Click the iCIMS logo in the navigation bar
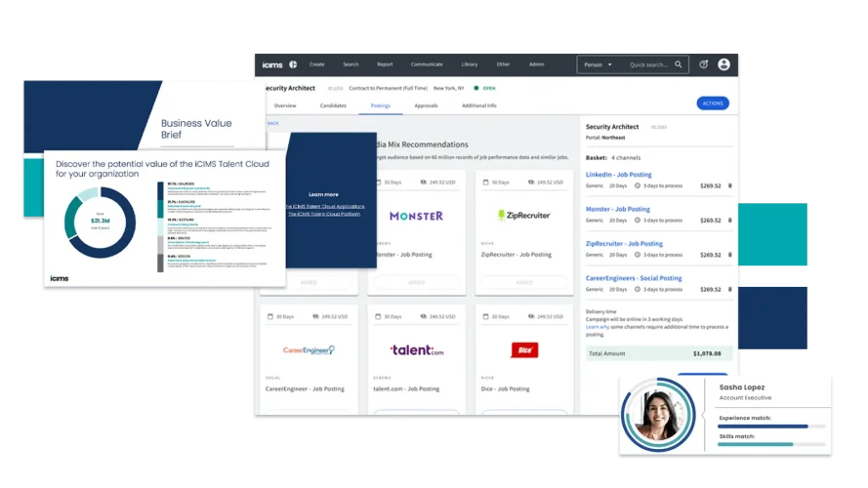The width and height of the screenshot is (868, 488). 271,64
